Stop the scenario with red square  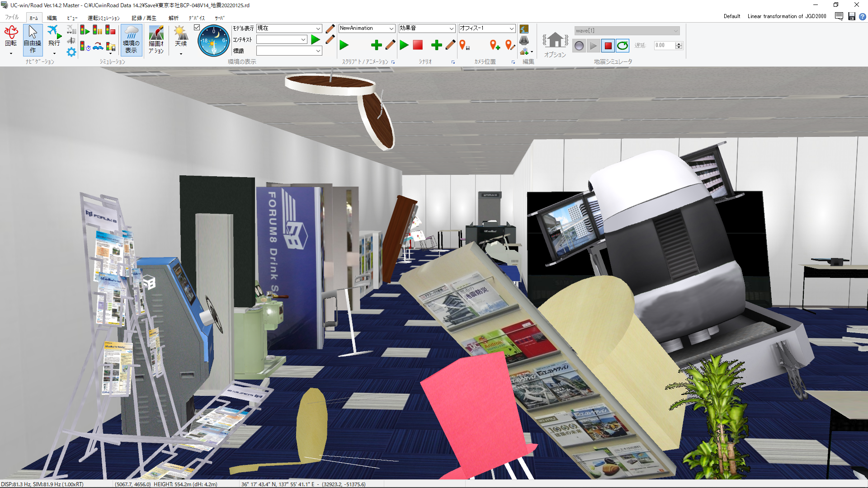tap(418, 45)
